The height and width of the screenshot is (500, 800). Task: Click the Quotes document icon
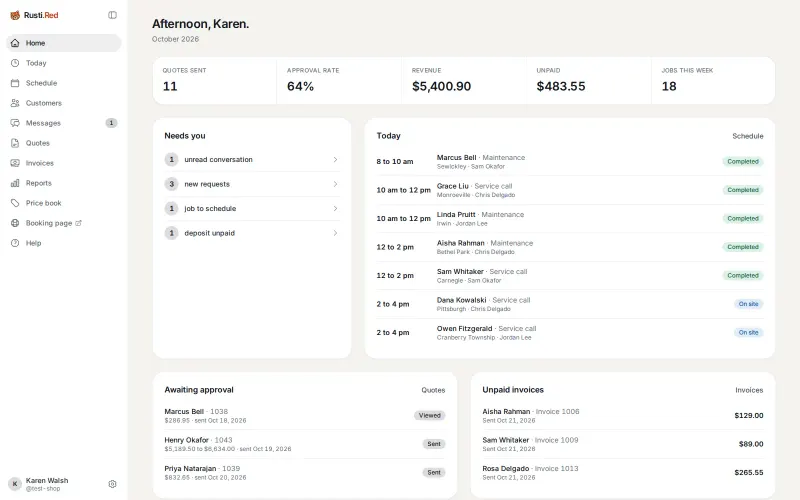tap(15, 143)
